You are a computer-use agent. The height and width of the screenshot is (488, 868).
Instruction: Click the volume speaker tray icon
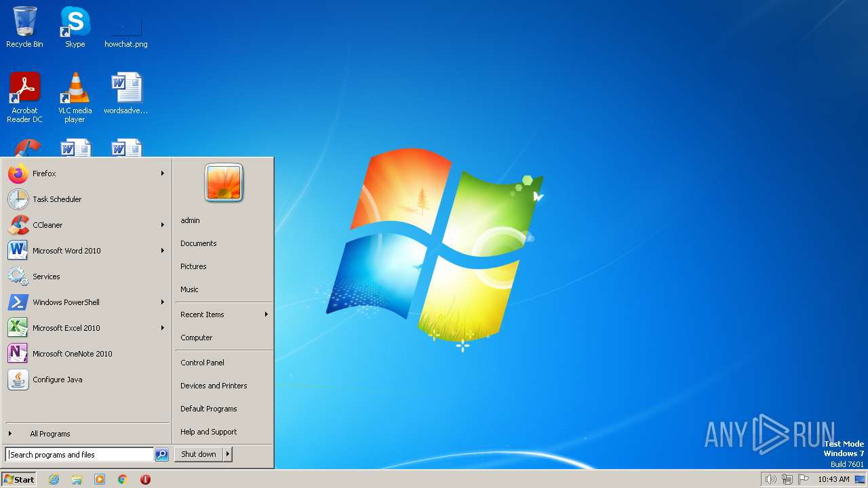pyautogui.click(x=770, y=479)
